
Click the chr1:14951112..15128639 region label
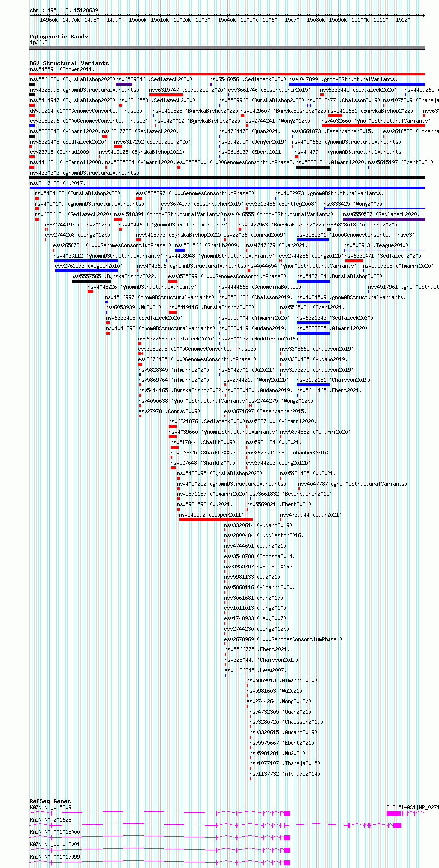tap(64, 10)
